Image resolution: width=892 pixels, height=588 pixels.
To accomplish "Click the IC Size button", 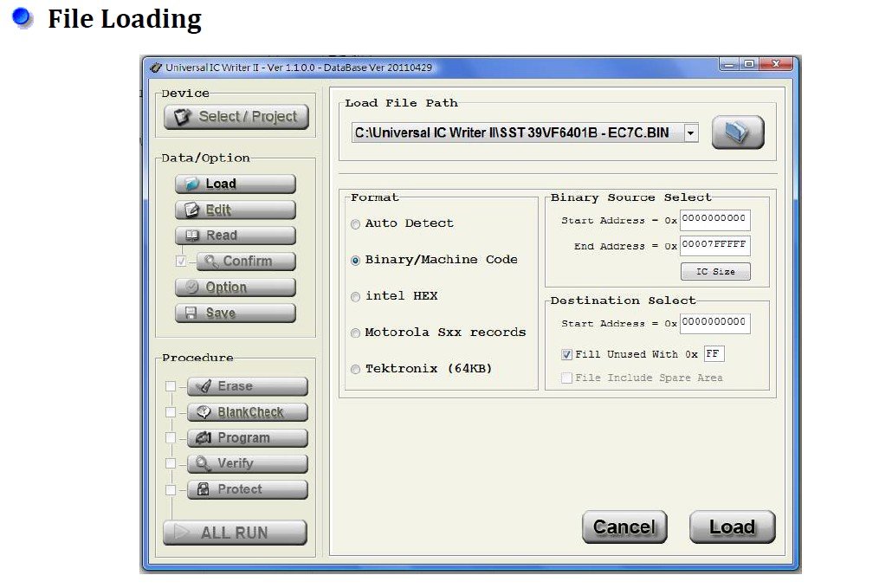I will click(x=715, y=272).
